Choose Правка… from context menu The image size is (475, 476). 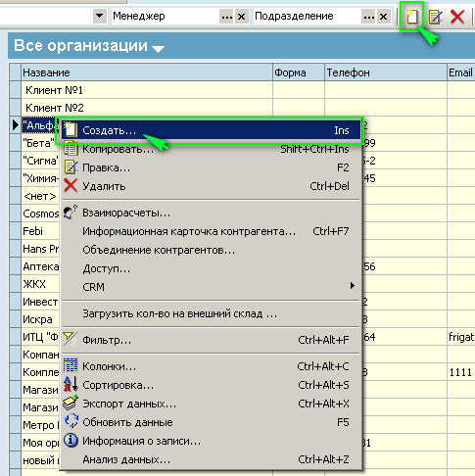212,167
